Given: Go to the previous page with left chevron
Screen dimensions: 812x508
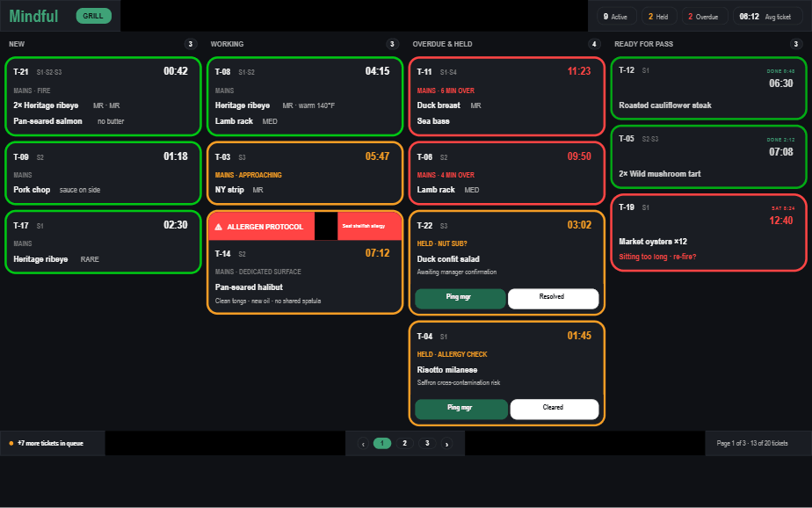Looking at the screenshot, I should 364,444.
